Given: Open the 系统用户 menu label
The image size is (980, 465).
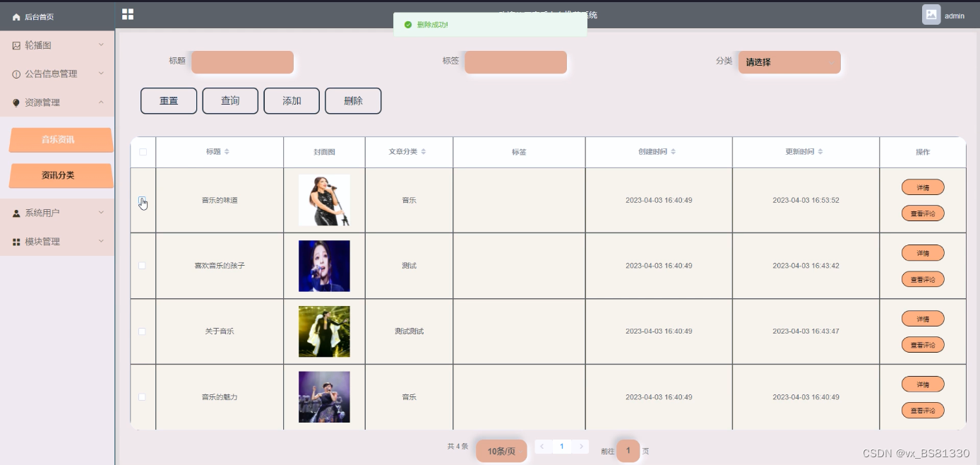Looking at the screenshot, I should click(x=42, y=213).
